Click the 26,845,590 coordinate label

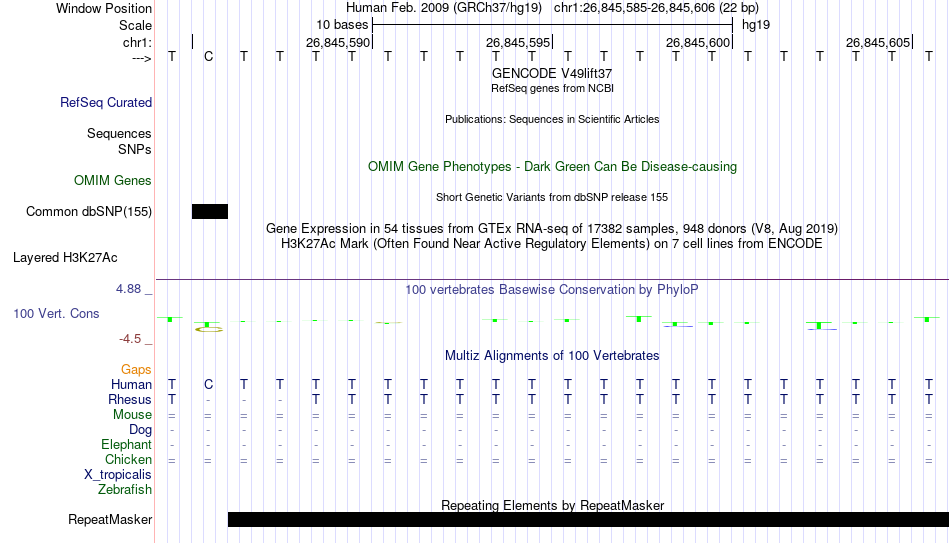pyautogui.click(x=337, y=42)
